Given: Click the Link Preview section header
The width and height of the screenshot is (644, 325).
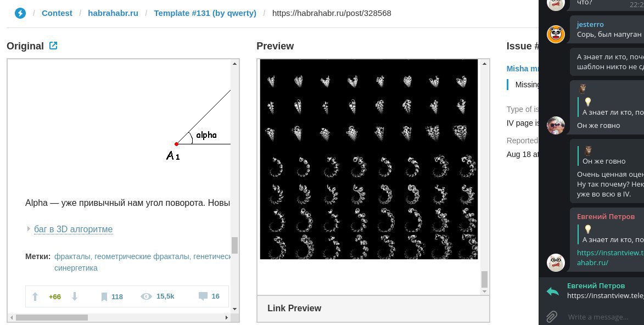Looking at the screenshot, I should (294, 308).
